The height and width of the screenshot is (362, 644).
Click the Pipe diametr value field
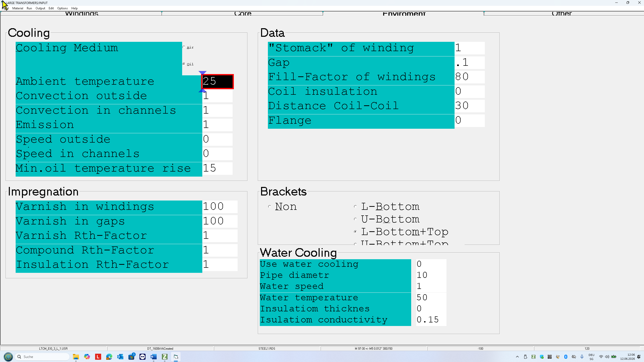[x=431, y=275]
